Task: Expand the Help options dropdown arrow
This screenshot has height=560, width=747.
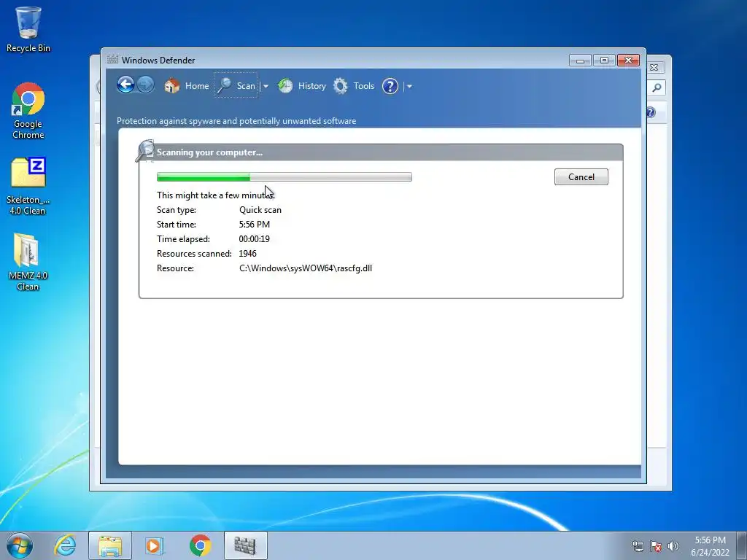Action: (x=409, y=86)
